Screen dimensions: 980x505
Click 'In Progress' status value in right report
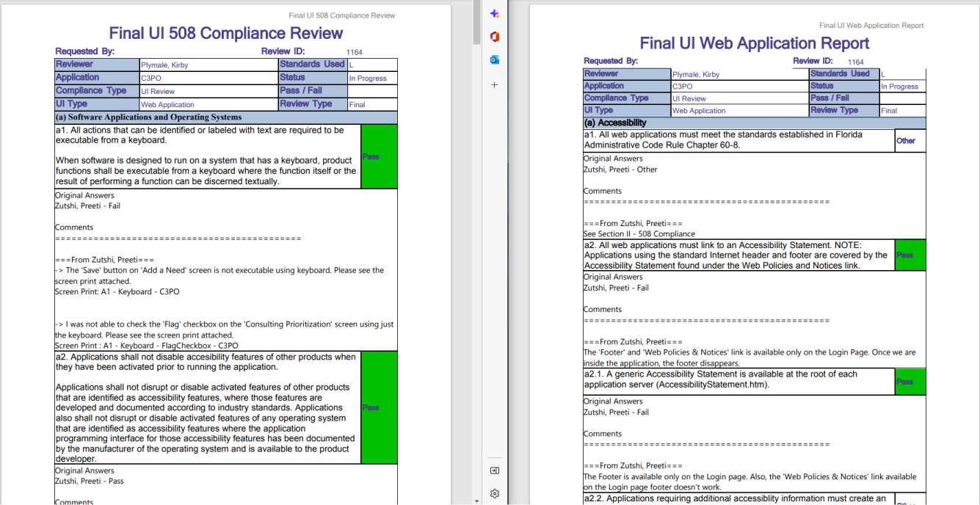(x=899, y=87)
